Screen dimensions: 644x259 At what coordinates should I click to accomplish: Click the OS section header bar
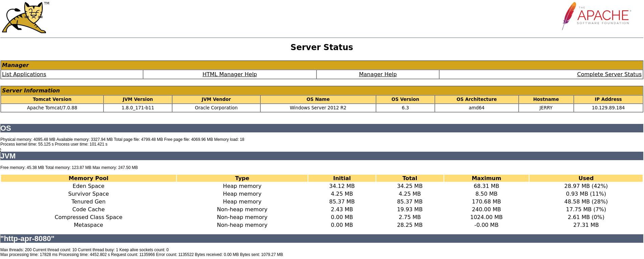[x=321, y=128]
